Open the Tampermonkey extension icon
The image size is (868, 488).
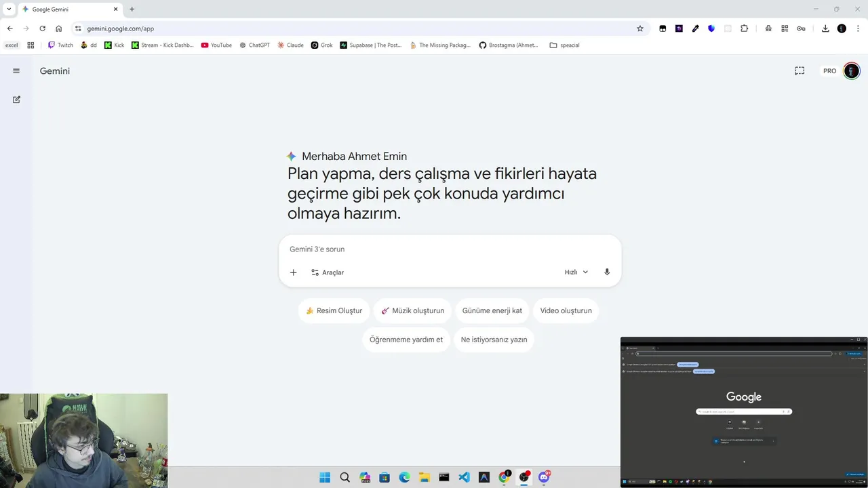point(663,28)
